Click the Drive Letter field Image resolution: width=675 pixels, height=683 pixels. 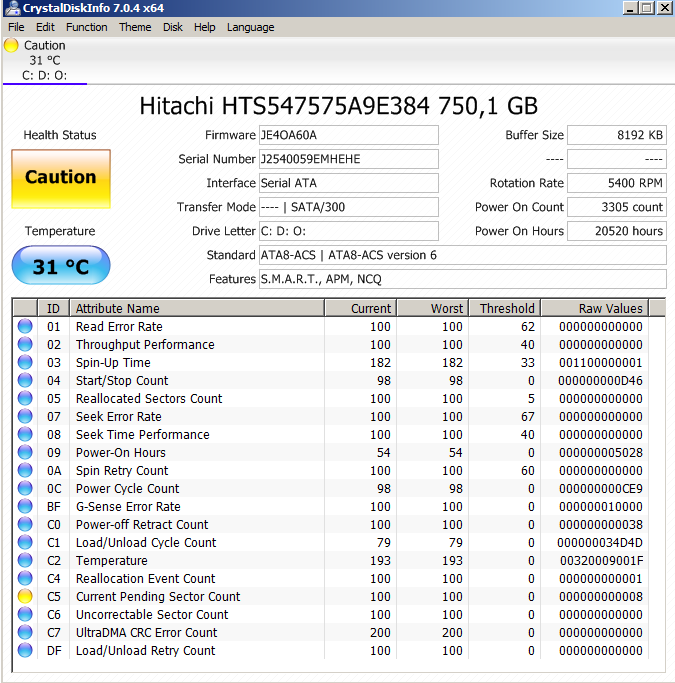click(x=349, y=231)
